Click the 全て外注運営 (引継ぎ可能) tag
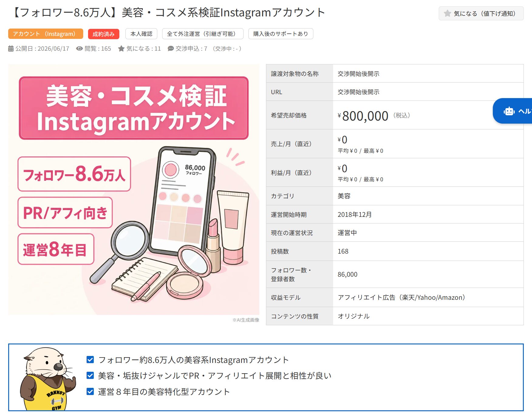This screenshot has height=417, width=532. 203,34
